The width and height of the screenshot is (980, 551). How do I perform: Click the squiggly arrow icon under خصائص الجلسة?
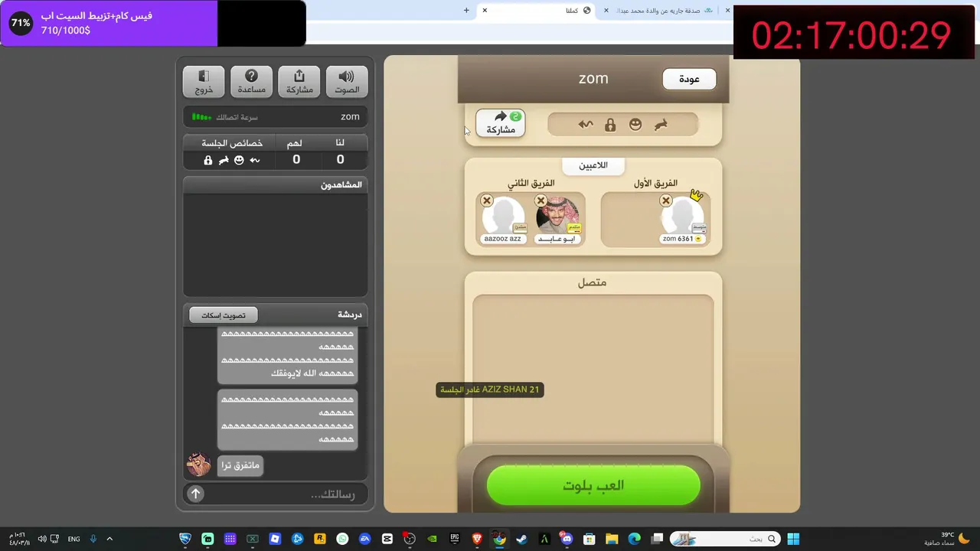coord(255,160)
